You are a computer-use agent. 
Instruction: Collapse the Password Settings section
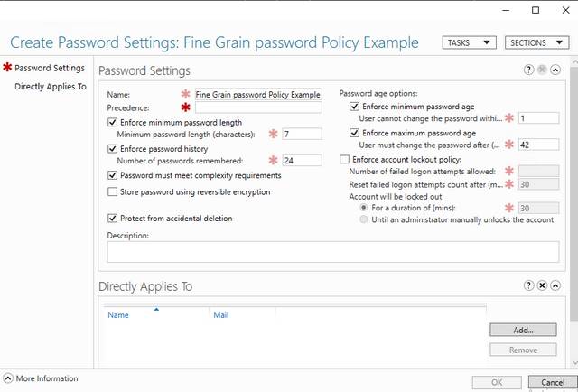pos(555,70)
